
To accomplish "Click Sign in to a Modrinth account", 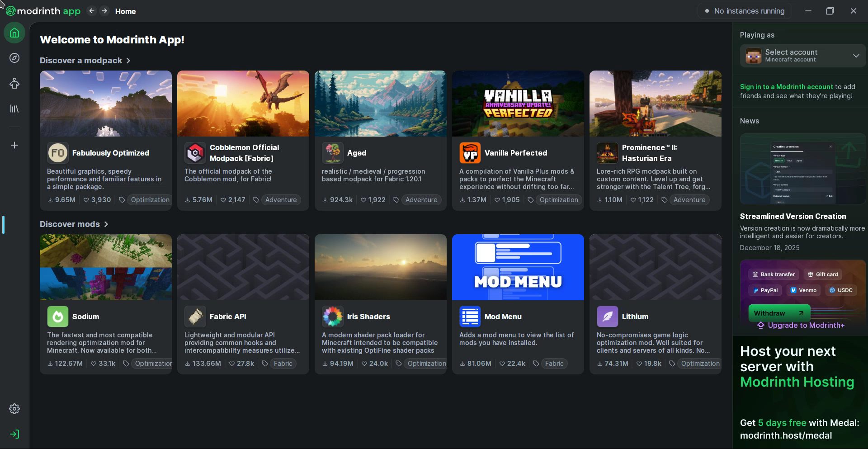I will click(786, 87).
